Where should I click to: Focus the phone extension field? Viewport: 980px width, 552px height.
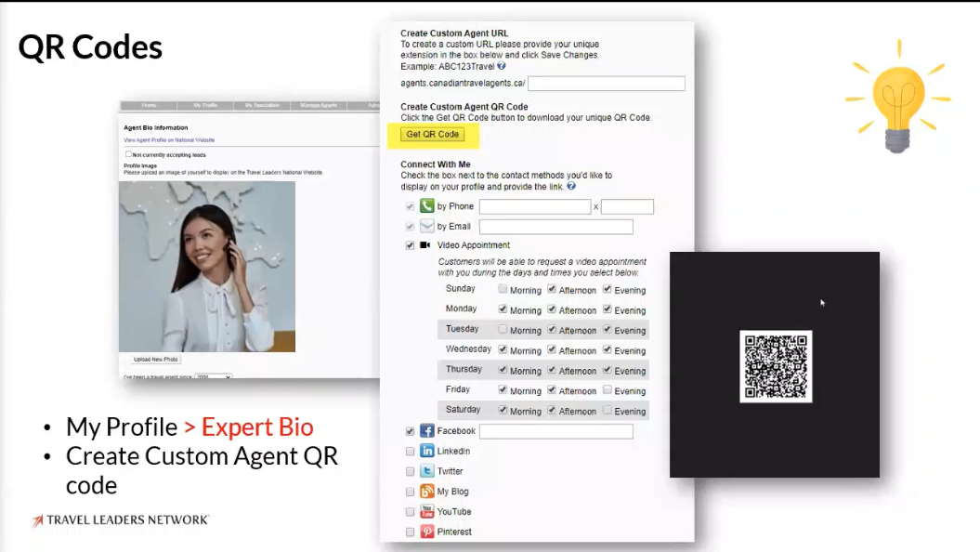coord(627,206)
